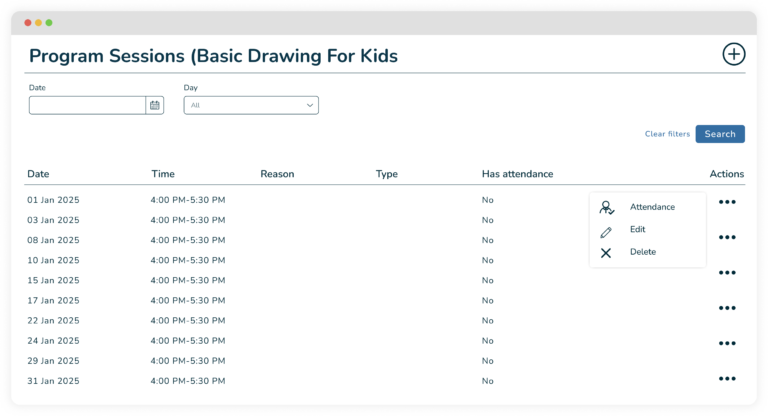The width and height of the screenshot is (768, 416).
Task: Choose Delete from the actions popup menu
Action: pos(642,252)
